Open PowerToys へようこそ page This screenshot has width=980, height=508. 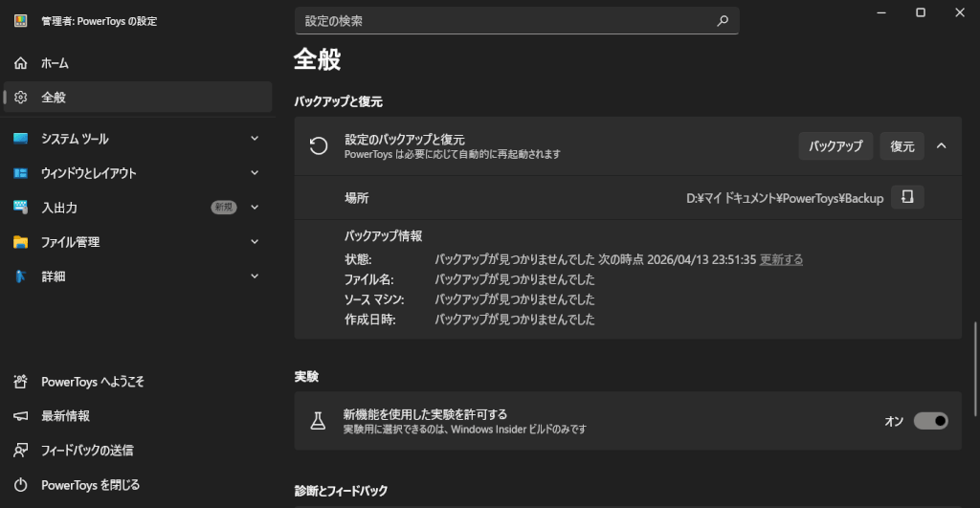[92, 382]
